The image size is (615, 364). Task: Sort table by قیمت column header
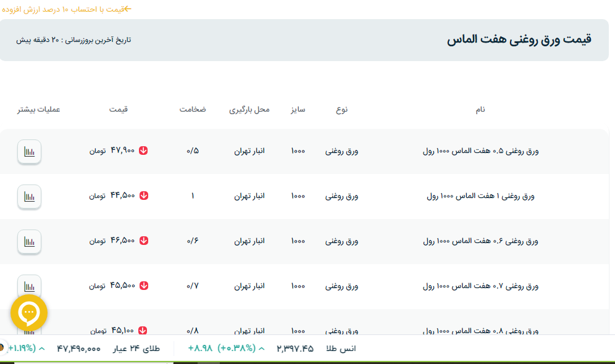click(x=119, y=109)
